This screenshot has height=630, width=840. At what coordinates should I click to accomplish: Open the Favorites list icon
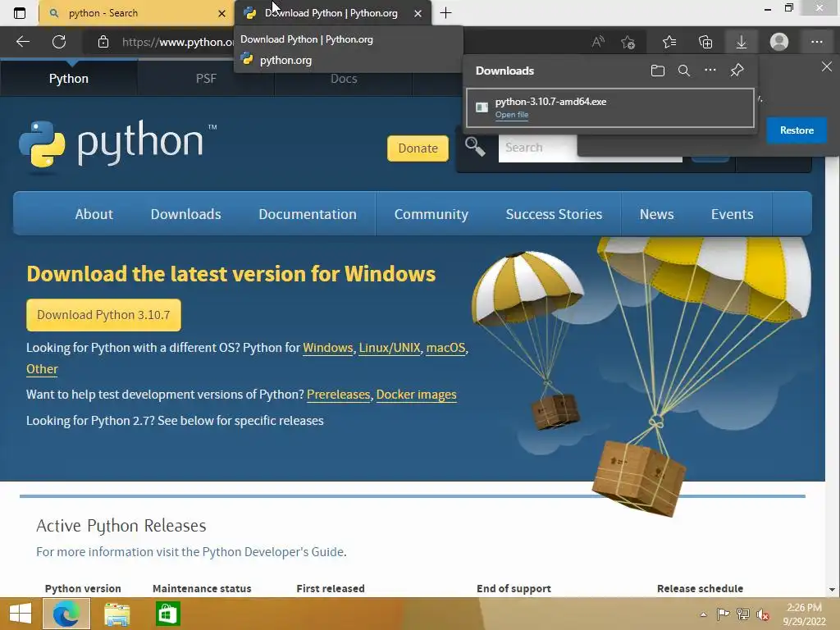pos(669,42)
